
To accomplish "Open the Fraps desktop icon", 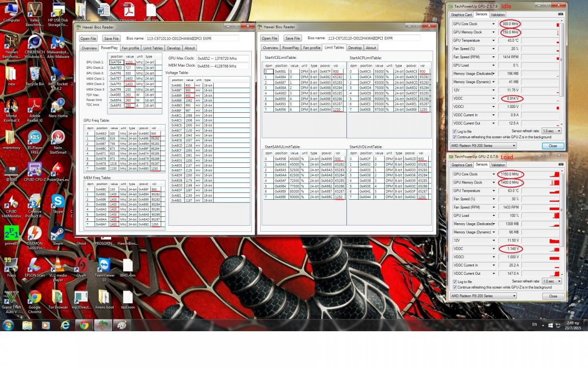I will 11,267.
